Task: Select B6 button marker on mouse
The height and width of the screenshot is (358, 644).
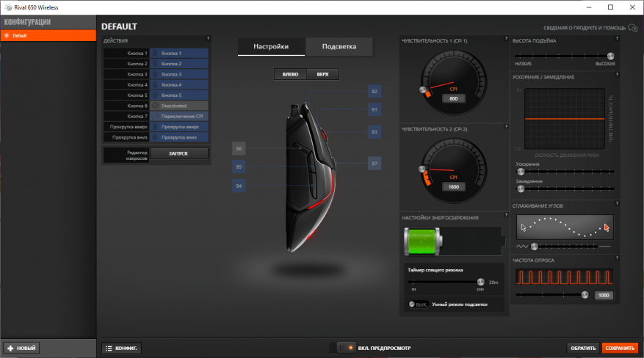Action: [239, 148]
